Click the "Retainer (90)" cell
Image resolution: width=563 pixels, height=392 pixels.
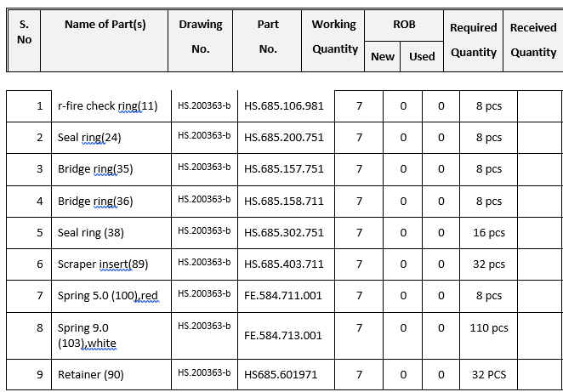(x=91, y=374)
